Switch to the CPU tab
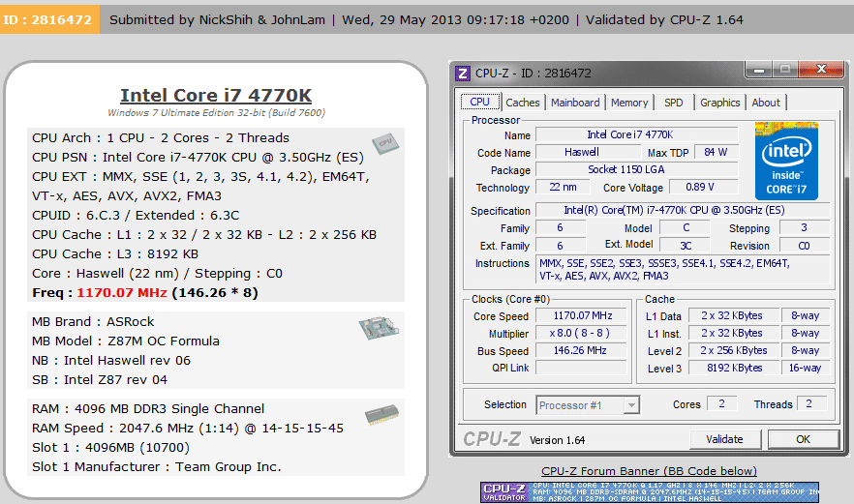Screen dimensions: 854x504 pos(480,102)
